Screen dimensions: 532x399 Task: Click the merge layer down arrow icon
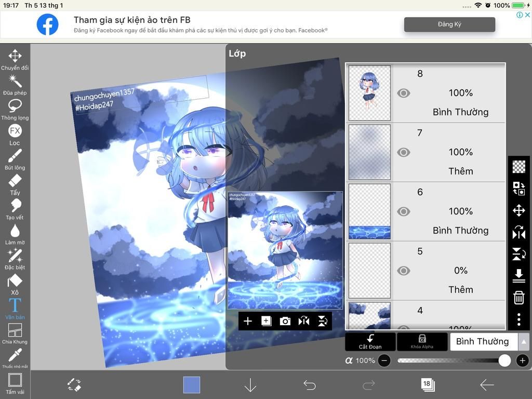519,275
